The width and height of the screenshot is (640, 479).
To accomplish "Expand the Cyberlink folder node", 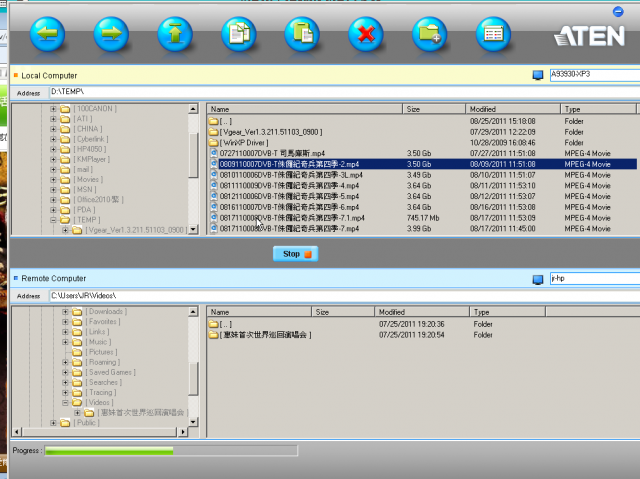I will (x=53, y=139).
